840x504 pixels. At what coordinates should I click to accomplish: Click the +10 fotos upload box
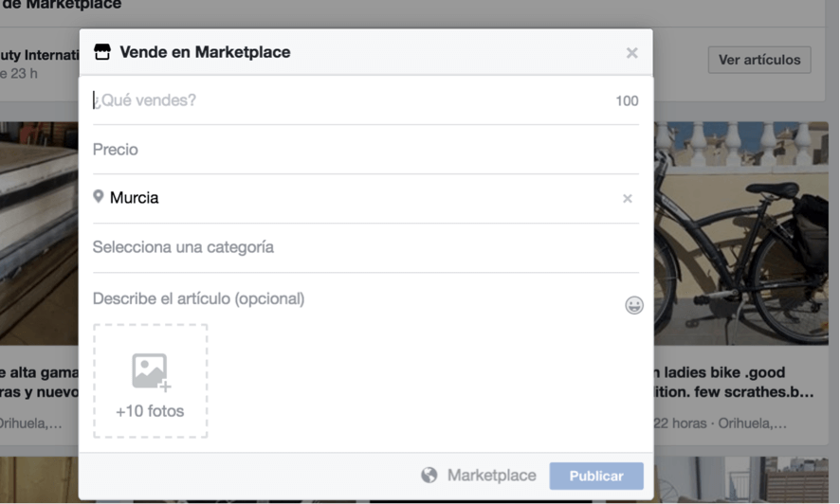coord(151,381)
